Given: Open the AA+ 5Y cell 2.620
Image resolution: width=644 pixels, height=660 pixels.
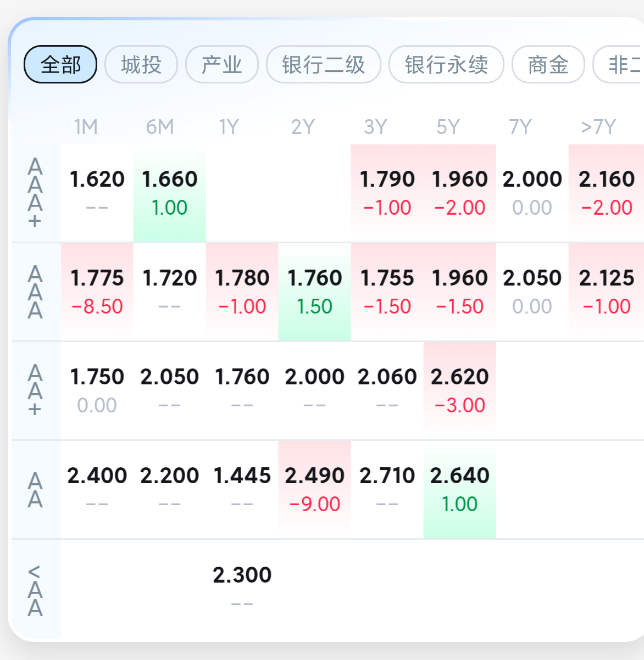Looking at the screenshot, I should (x=459, y=390).
